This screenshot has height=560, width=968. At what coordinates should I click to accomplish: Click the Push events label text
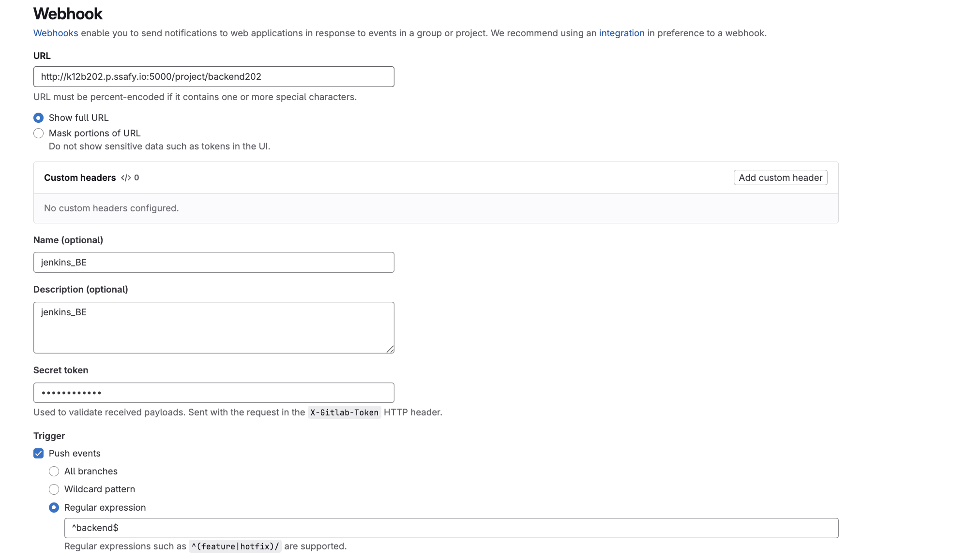click(x=75, y=453)
